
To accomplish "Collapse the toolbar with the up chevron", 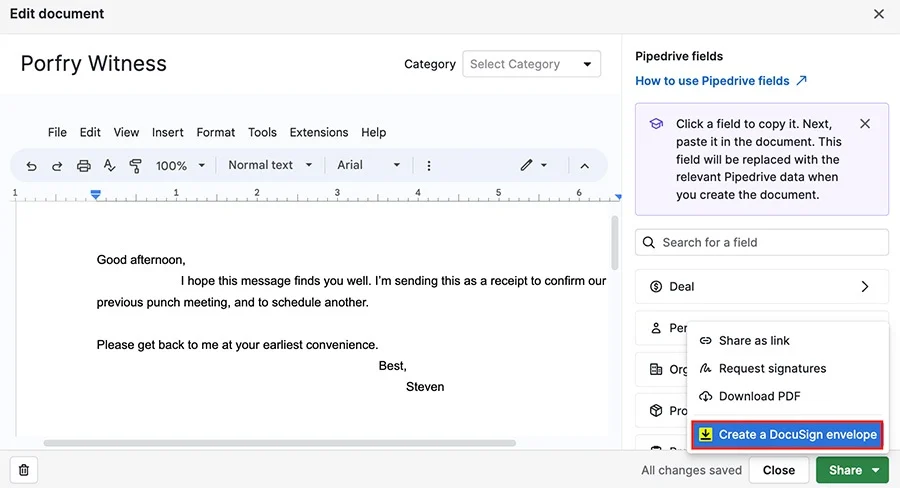I will click(x=584, y=166).
